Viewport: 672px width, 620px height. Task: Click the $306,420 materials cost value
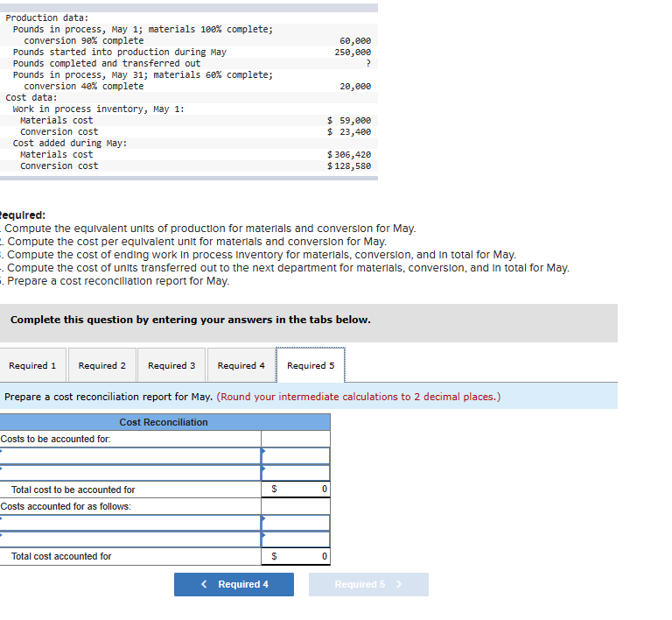(x=349, y=154)
